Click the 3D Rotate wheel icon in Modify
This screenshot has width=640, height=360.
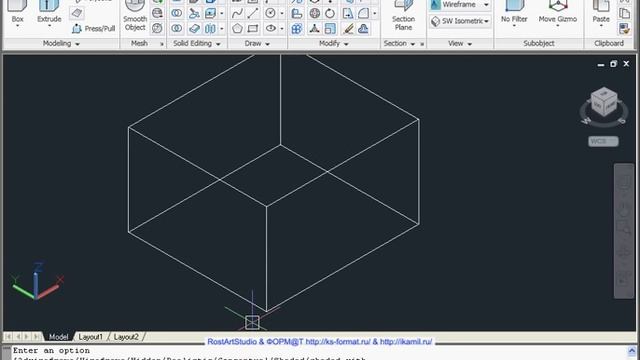click(x=314, y=13)
